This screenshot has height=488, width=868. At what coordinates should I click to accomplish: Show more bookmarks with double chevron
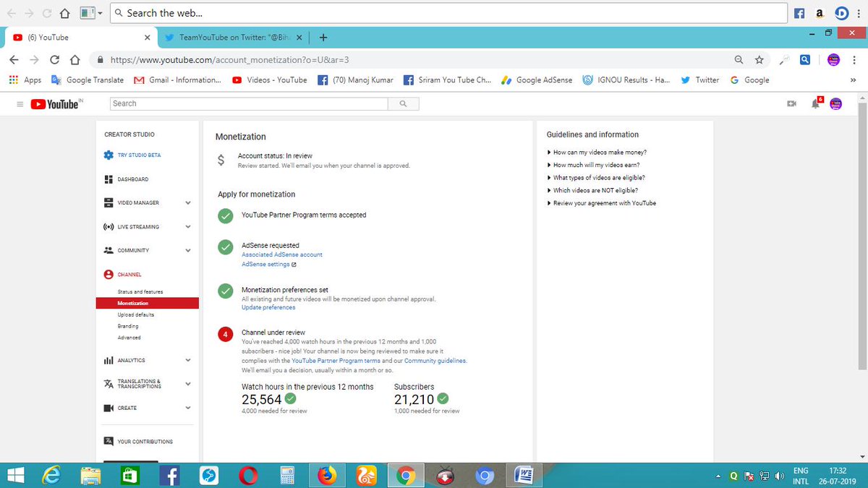tap(852, 80)
